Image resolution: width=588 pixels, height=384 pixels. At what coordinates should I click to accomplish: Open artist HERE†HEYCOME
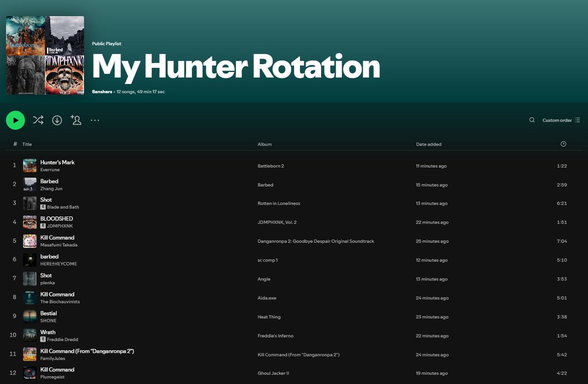click(x=58, y=264)
